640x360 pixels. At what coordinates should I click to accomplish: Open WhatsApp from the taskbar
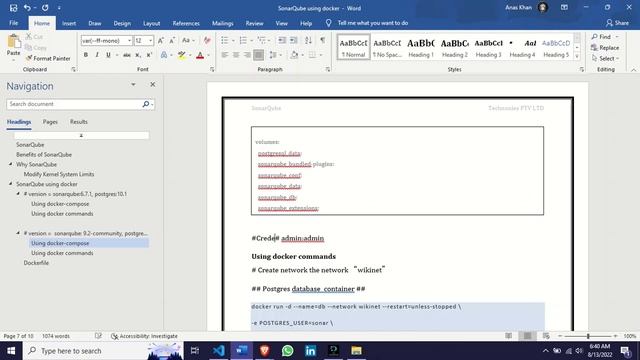287,351
